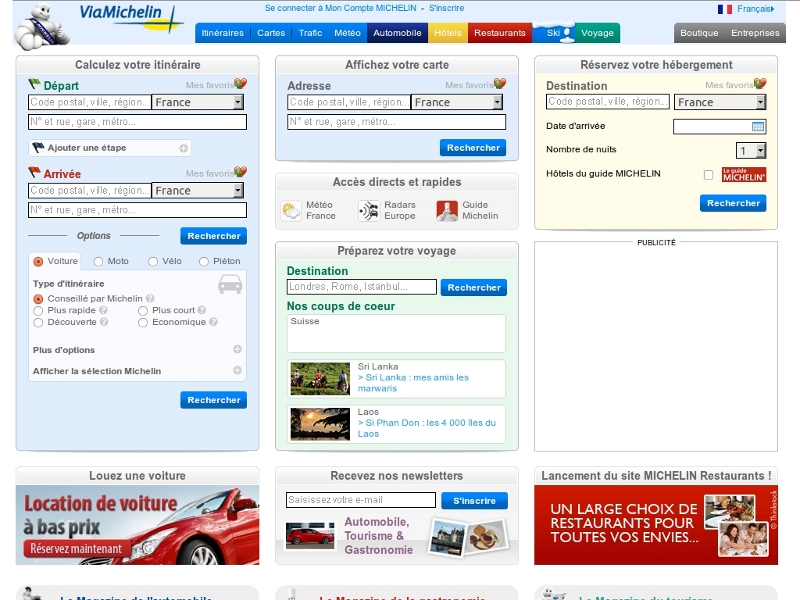The height and width of the screenshot is (600, 800).
Task: Open the Météo France weather icon
Action: point(291,210)
